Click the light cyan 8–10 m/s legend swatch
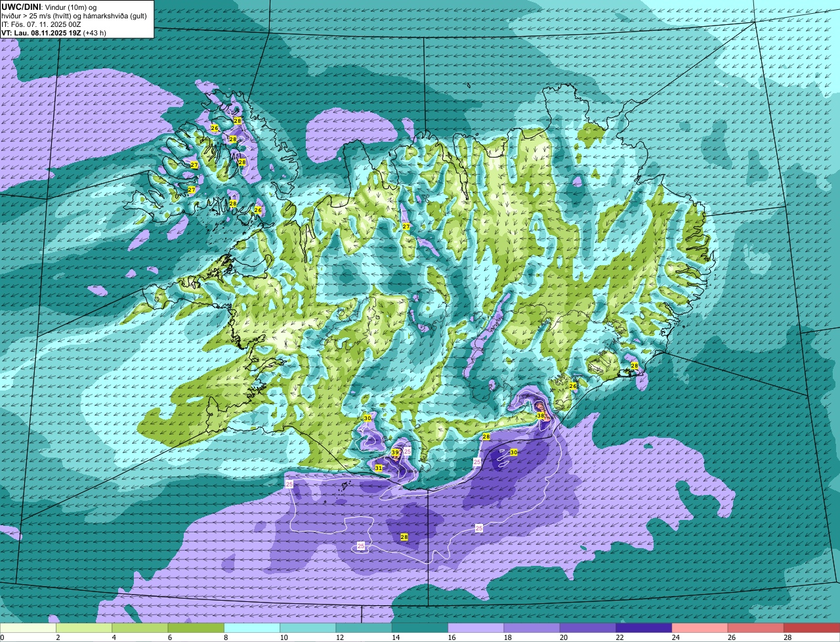 (x=252, y=628)
